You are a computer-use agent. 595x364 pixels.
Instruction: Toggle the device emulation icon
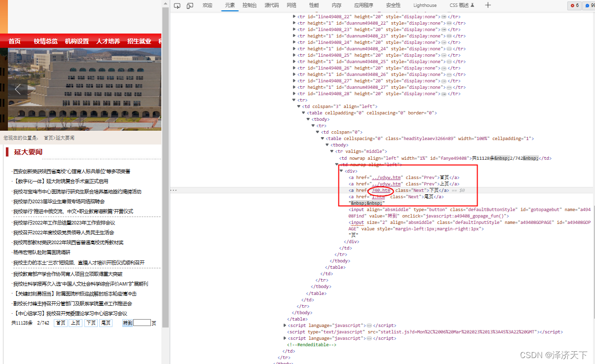tap(190, 5)
